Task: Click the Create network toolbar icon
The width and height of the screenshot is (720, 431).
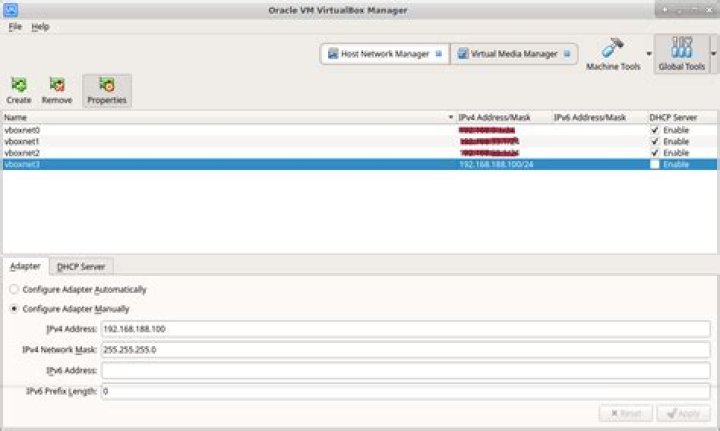Action: click(19, 84)
